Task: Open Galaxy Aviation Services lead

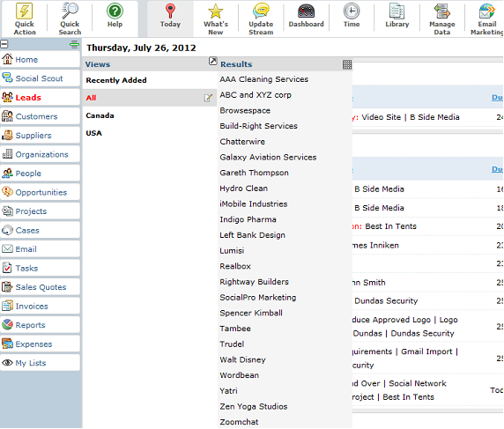Action: tap(268, 157)
